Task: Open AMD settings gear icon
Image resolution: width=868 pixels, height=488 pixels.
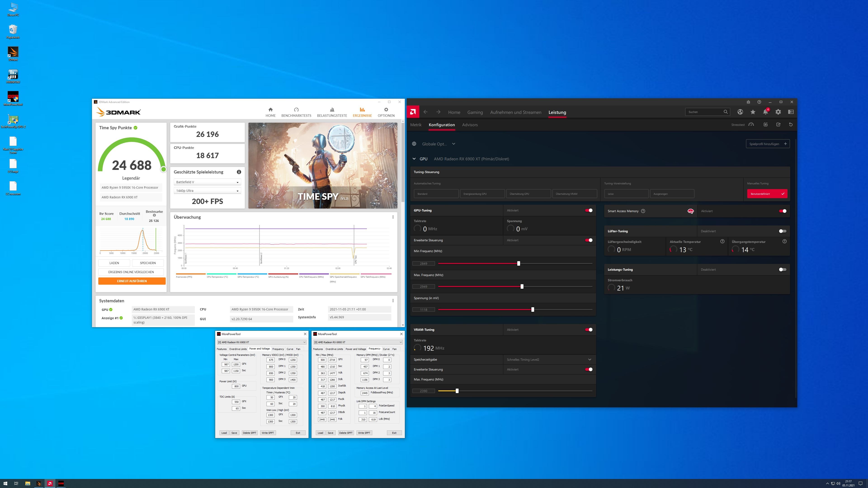Action: 778,112
